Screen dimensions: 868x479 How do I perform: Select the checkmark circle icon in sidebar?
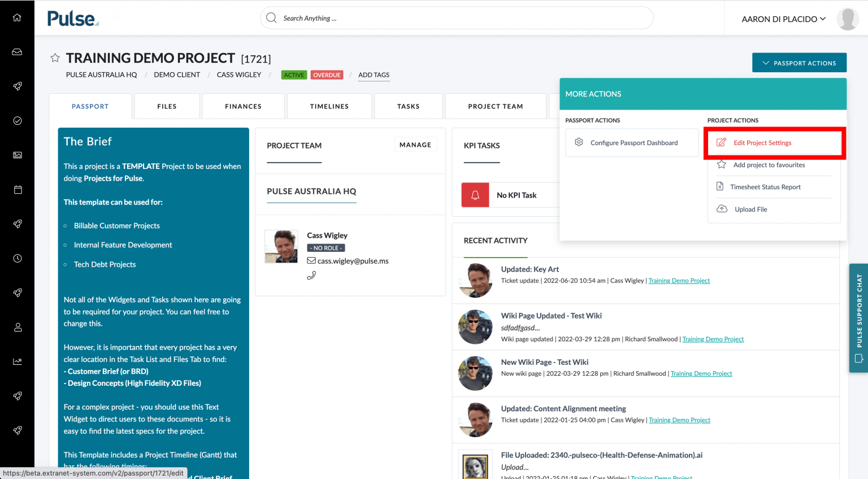coord(17,120)
